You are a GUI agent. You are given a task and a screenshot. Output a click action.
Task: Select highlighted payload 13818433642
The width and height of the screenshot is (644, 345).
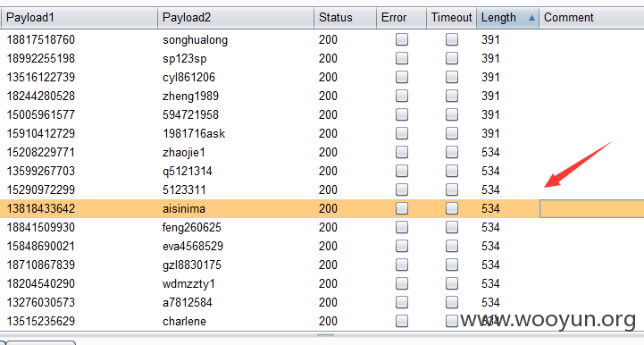[x=41, y=208]
